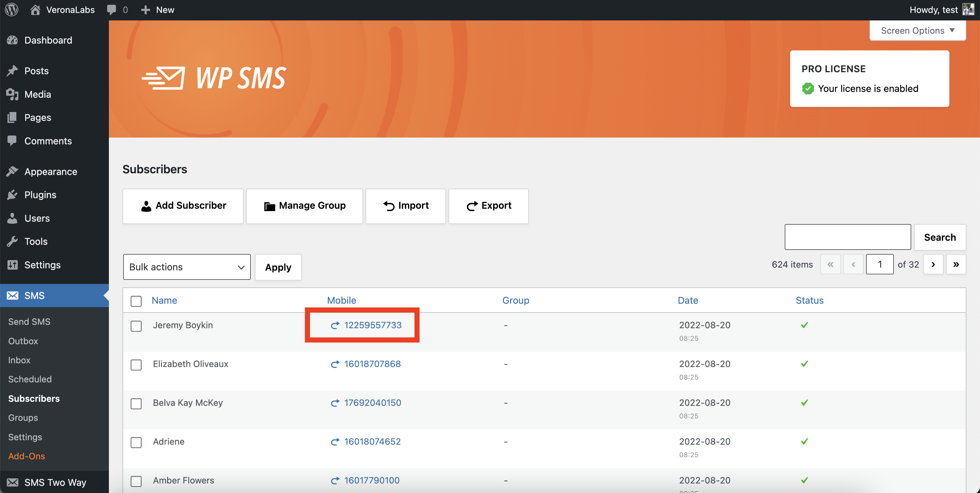Click the New label in admin bar
Screen dimensions: 980x493
pos(165,10)
